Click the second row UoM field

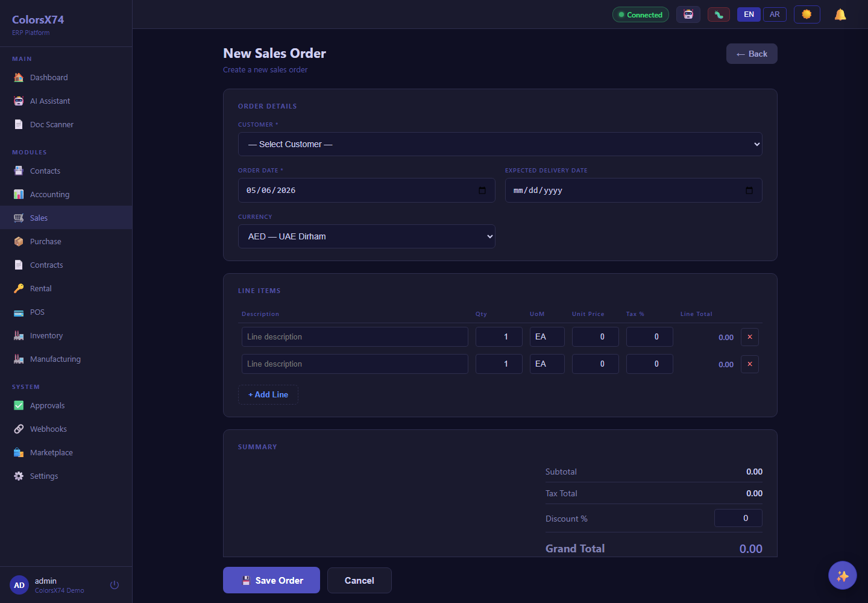[x=547, y=364]
